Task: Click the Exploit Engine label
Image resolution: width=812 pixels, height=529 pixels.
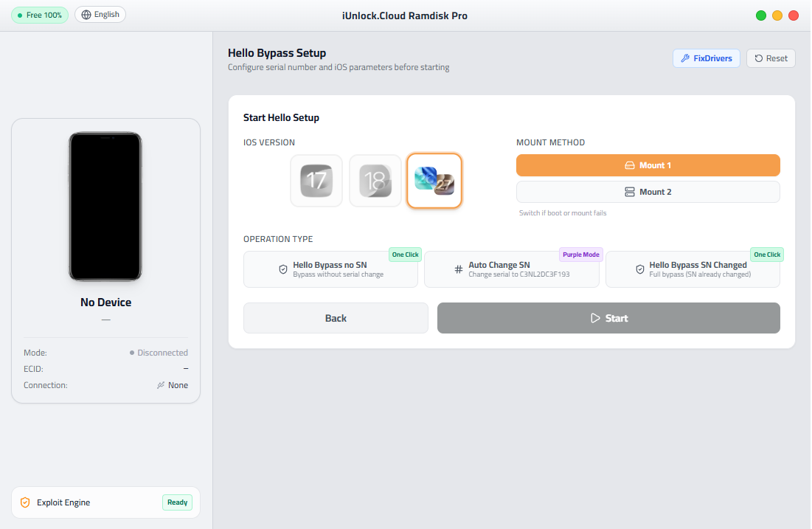Action: (x=63, y=502)
